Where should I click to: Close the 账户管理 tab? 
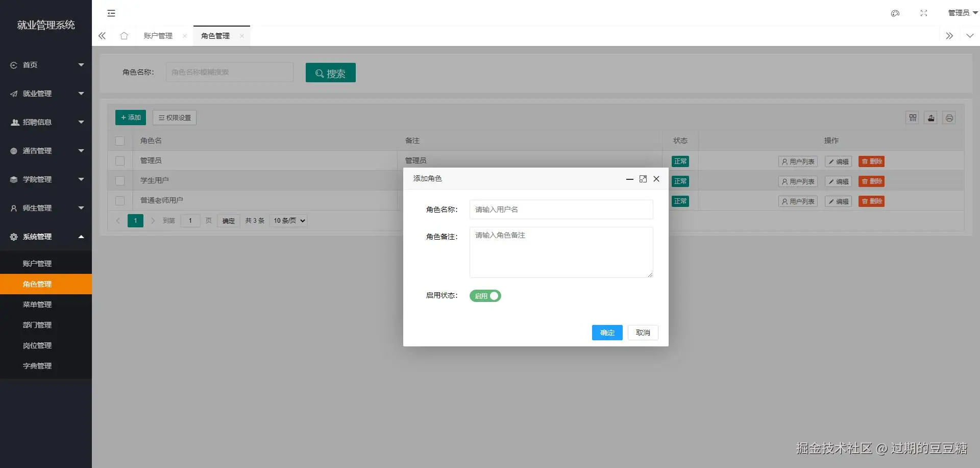click(x=185, y=36)
